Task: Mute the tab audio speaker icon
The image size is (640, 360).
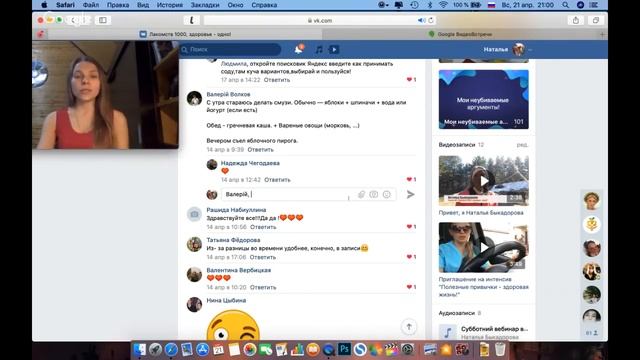Action: [421, 20]
